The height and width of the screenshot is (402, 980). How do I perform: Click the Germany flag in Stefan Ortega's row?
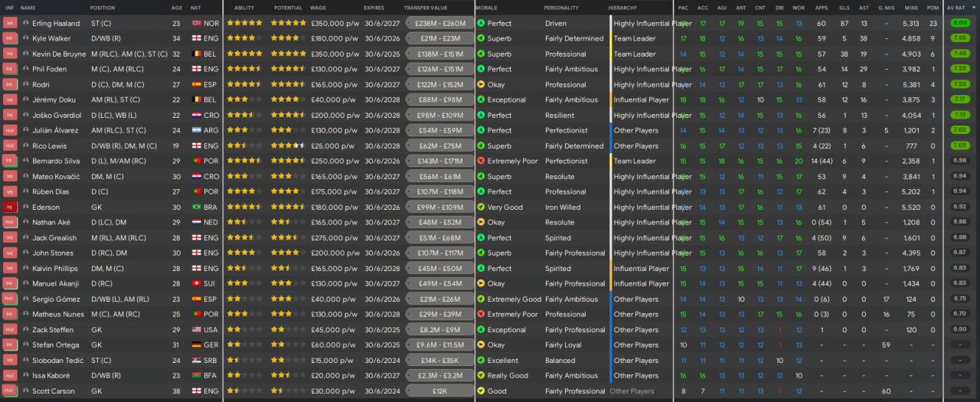click(x=196, y=345)
